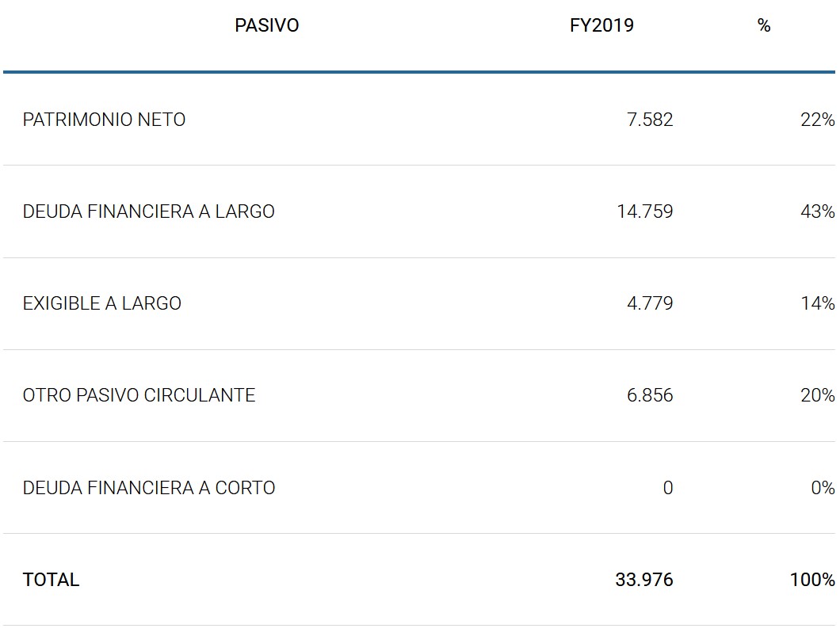Click the PASIVO column header
Viewport: 840px width, 632px height.
tap(266, 25)
